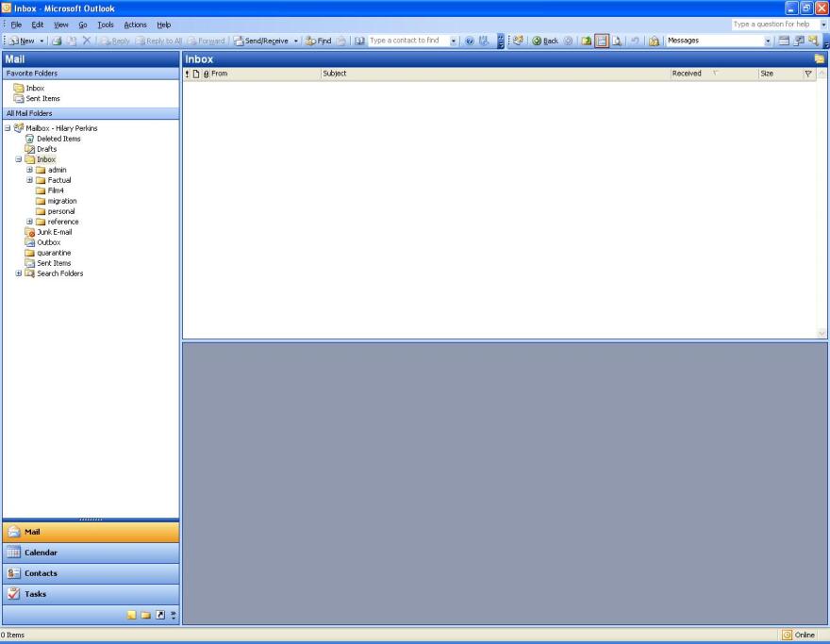Open the Tools menu
The image size is (830, 644).
point(105,25)
